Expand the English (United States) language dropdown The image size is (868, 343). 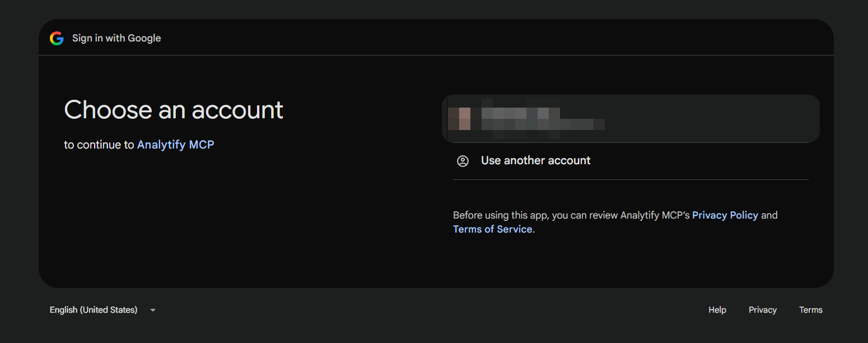point(102,310)
